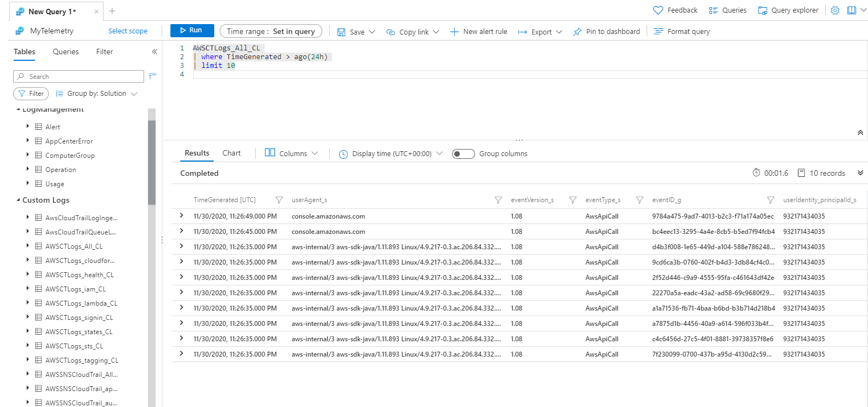Filter the eventType_s column funnel icon
This screenshot has width=868, height=407.
click(639, 200)
